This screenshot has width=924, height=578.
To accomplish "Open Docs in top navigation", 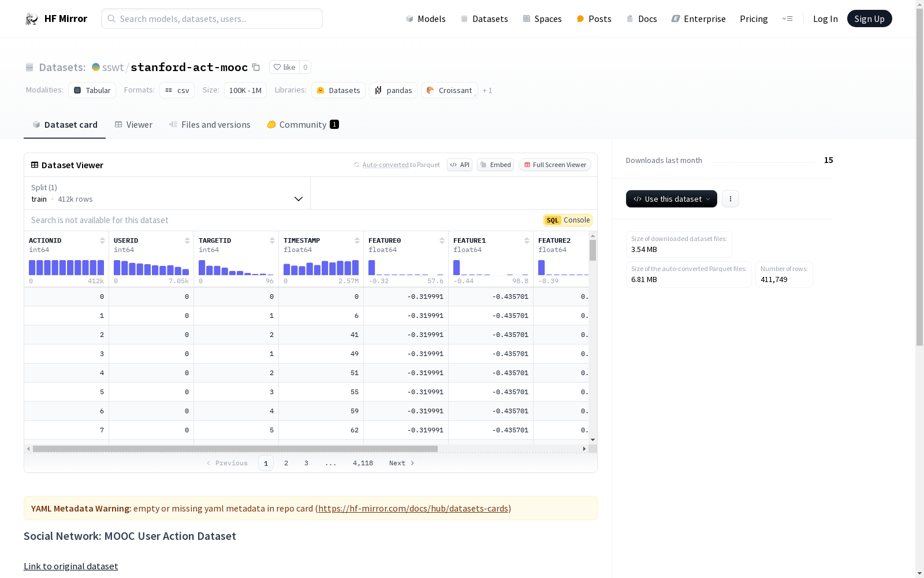I will 642,18.
